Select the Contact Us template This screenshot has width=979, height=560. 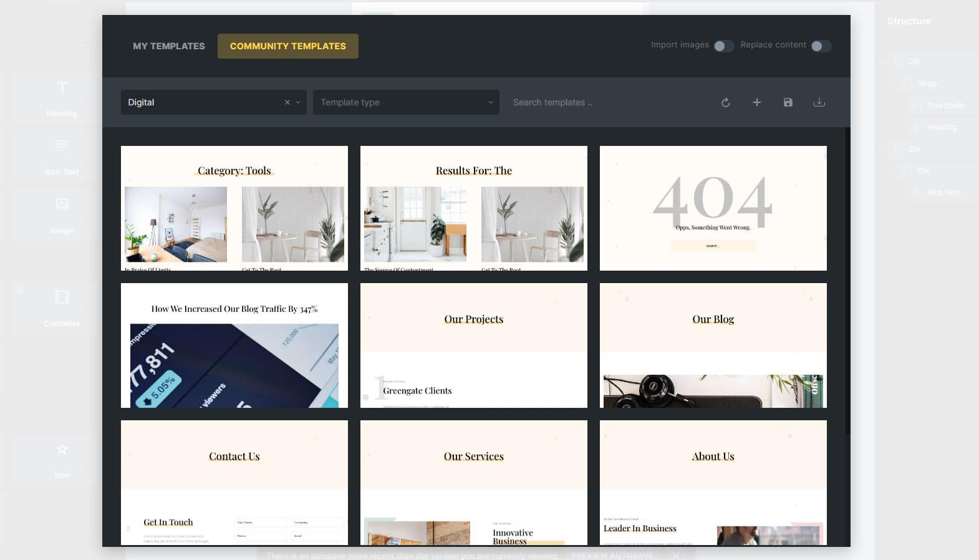[x=234, y=483]
